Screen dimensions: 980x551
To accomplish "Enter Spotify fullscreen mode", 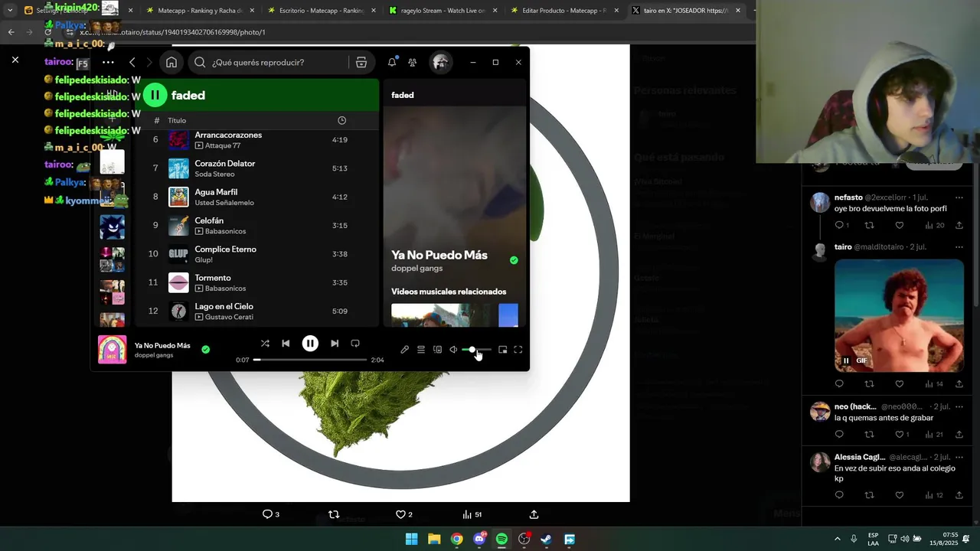I will tap(518, 350).
